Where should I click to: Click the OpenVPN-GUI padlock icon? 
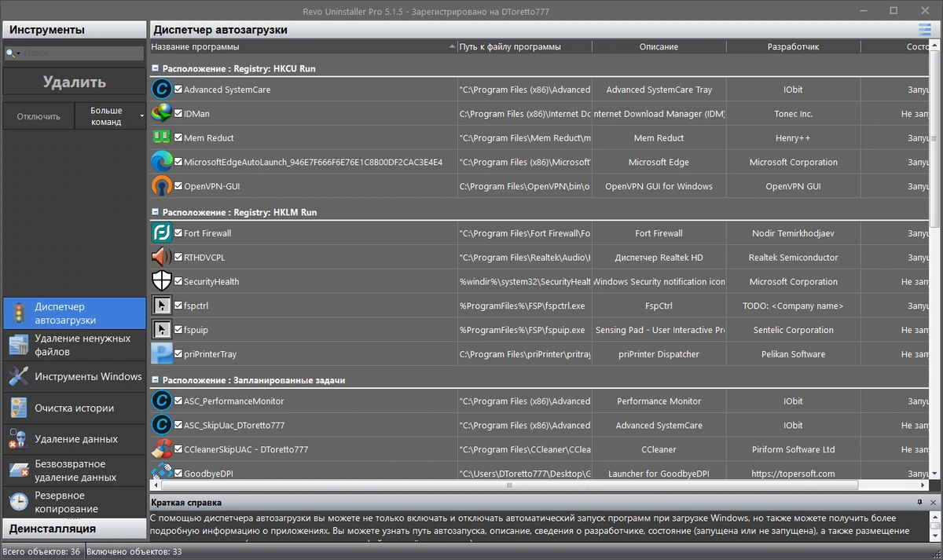[x=161, y=186]
